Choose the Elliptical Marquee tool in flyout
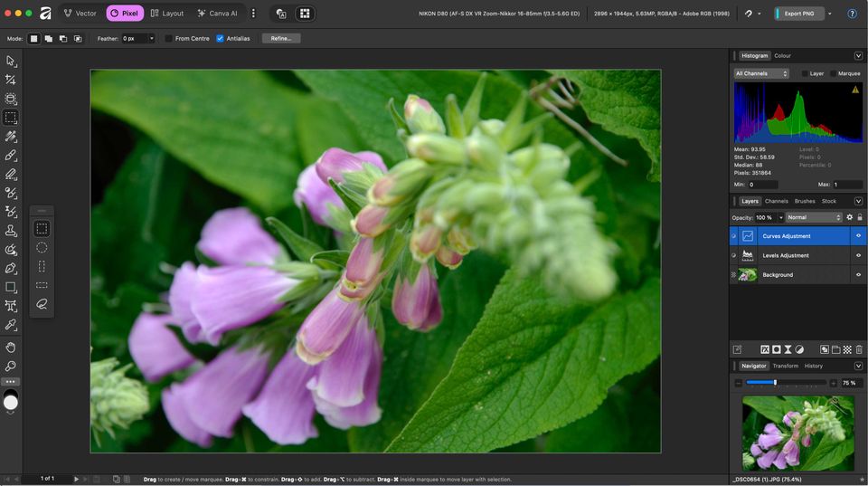Screen dimensions: 868x486 (x=42, y=247)
